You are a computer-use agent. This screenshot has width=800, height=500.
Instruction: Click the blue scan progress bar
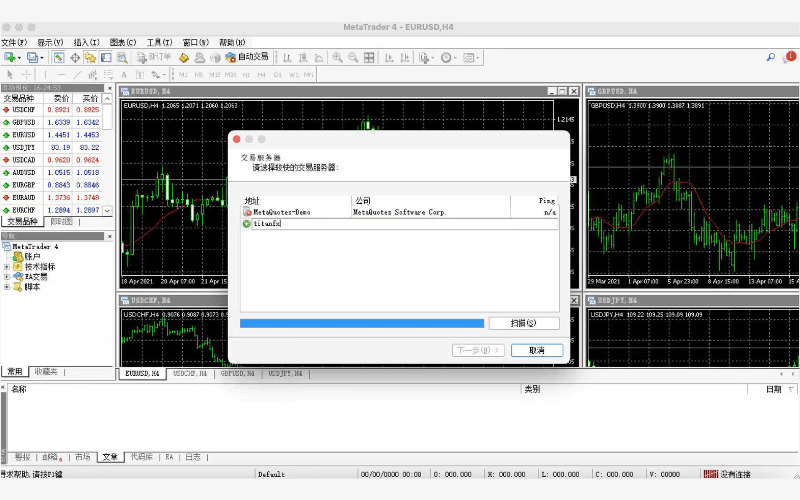362,323
